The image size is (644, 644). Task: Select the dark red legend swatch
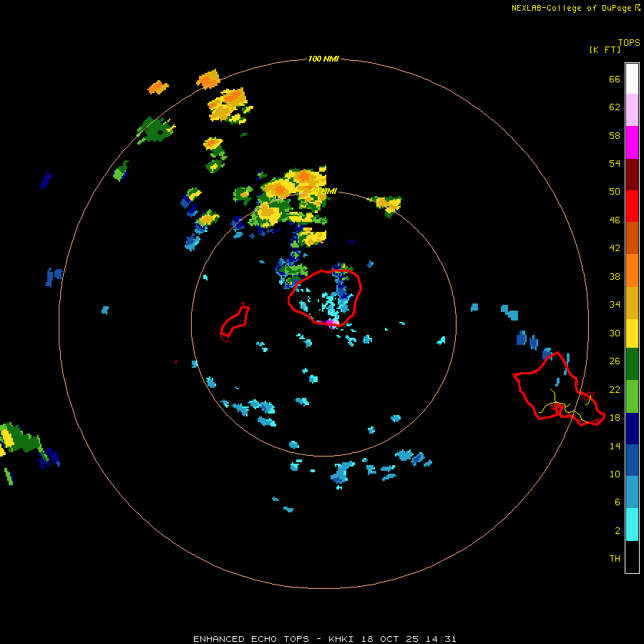[x=632, y=175]
